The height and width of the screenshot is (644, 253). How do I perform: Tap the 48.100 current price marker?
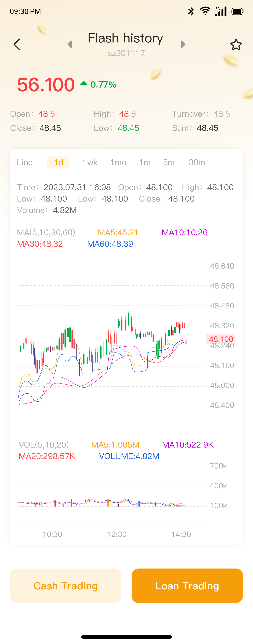coord(220,339)
